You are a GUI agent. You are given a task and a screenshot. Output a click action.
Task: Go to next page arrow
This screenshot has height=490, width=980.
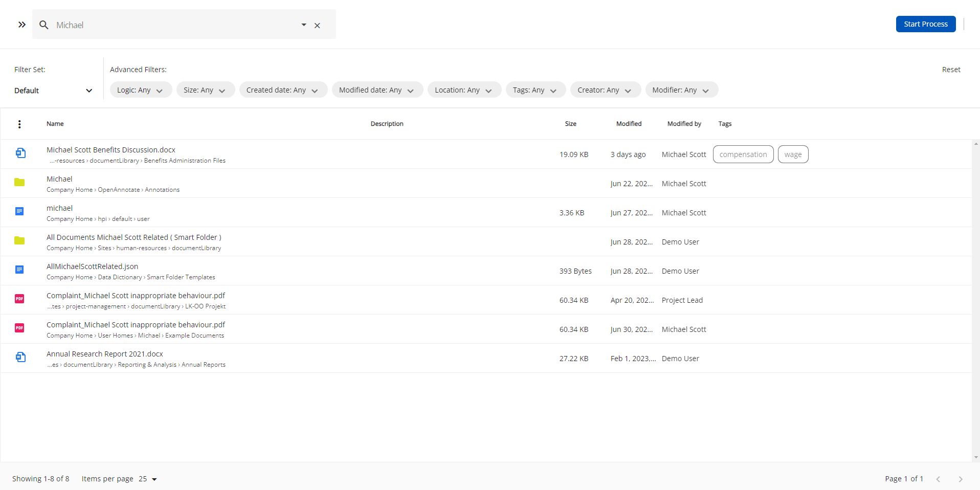[961, 479]
